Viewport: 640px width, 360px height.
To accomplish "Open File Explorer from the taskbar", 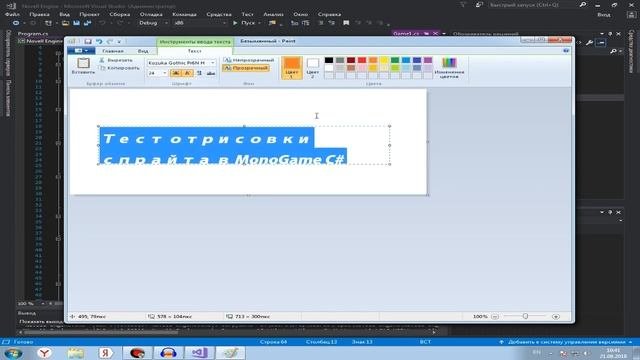I will pyautogui.click(x=76, y=353).
